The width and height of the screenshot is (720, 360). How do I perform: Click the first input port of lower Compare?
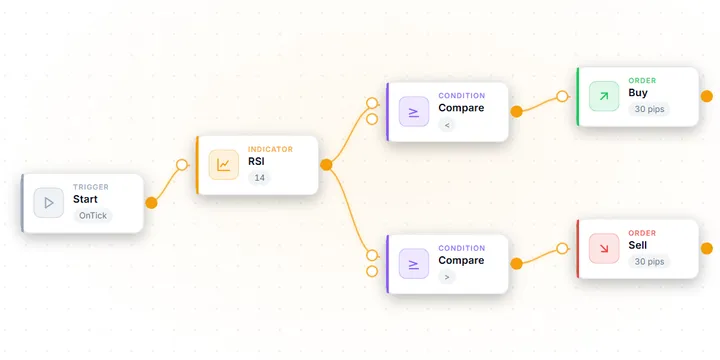372,255
